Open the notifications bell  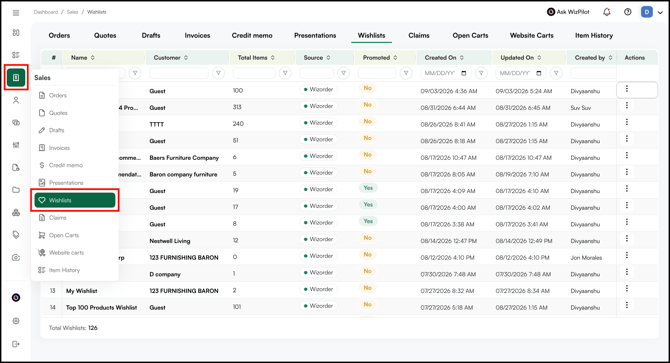coord(606,12)
